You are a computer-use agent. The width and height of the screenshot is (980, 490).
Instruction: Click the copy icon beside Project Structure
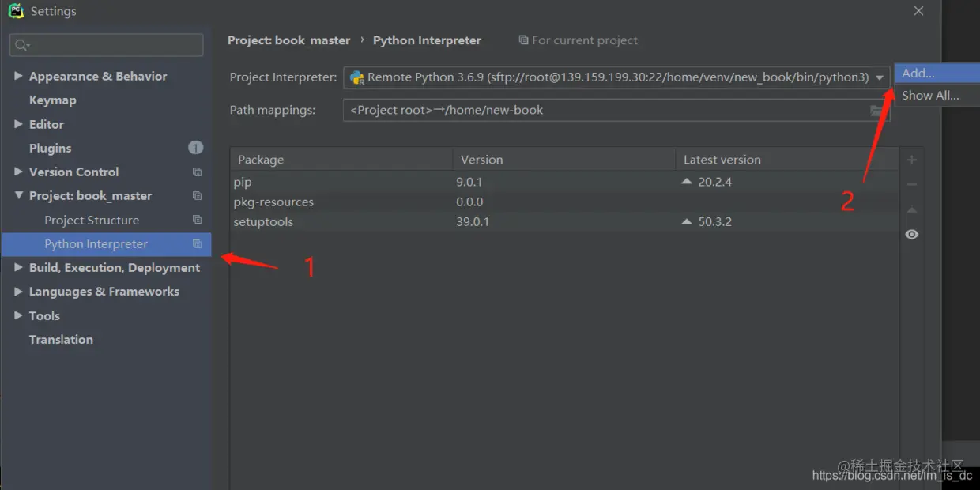click(x=197, y=220)
